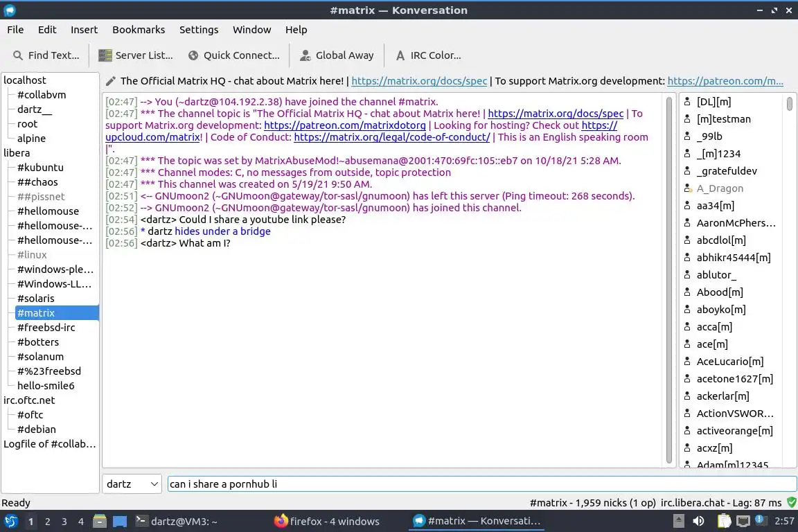Select AaronMcPhers nick in user list
This screenshot has width=798, height=532.
point(736,223)
